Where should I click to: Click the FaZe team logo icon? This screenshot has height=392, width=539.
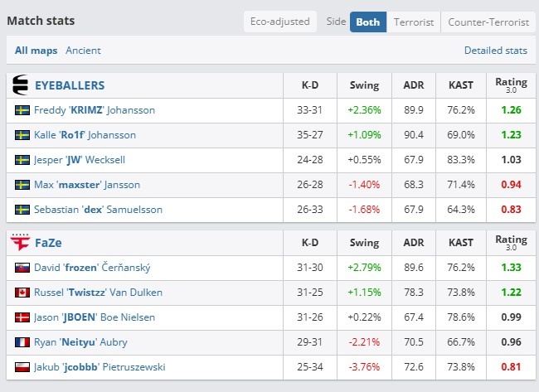click(20, 242)
